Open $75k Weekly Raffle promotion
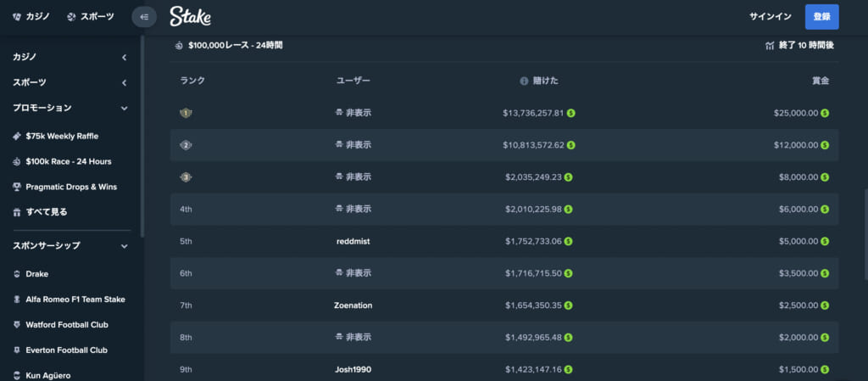Viewport: 868px width, 381px height. (x=62, y=137)
